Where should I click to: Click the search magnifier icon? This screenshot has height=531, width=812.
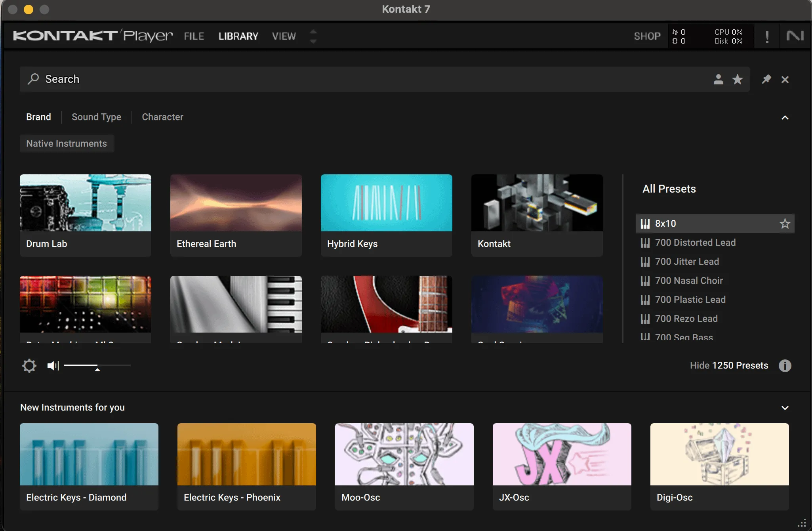point(33,79)
